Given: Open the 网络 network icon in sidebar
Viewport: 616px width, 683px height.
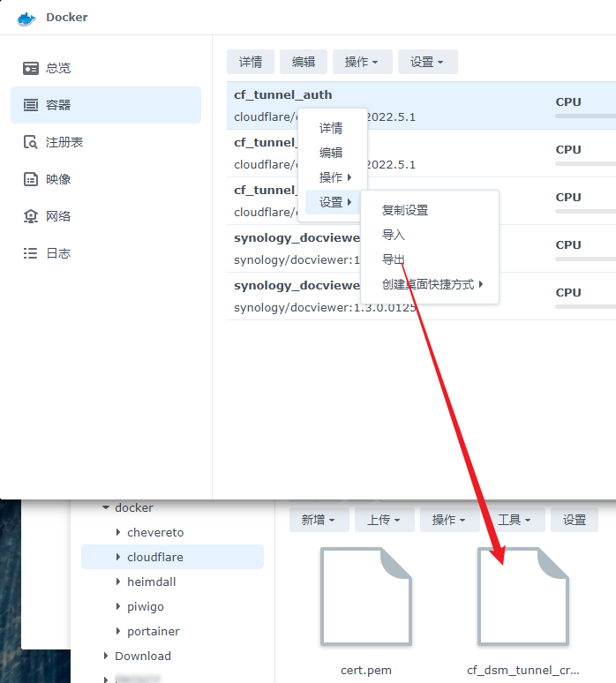Looking at the screenshot, I should pyautogui.click(x=31, y=216).
